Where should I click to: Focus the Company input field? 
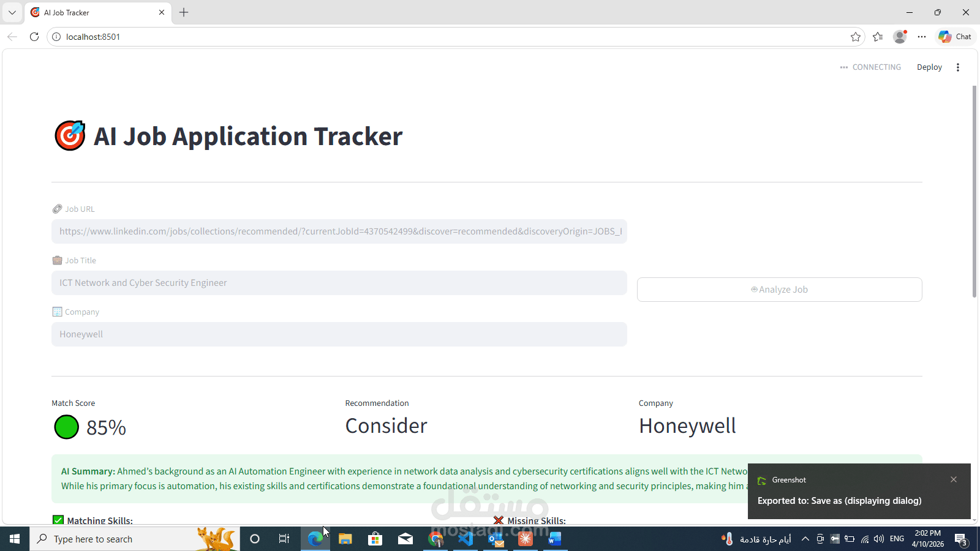(339, 334)
